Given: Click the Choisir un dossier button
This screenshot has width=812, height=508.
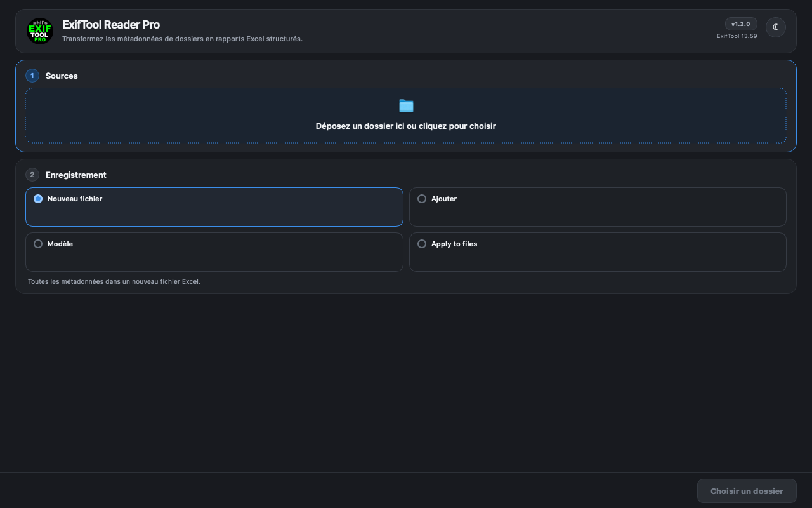Looking at the screenshot, I should tap(747, 491).
